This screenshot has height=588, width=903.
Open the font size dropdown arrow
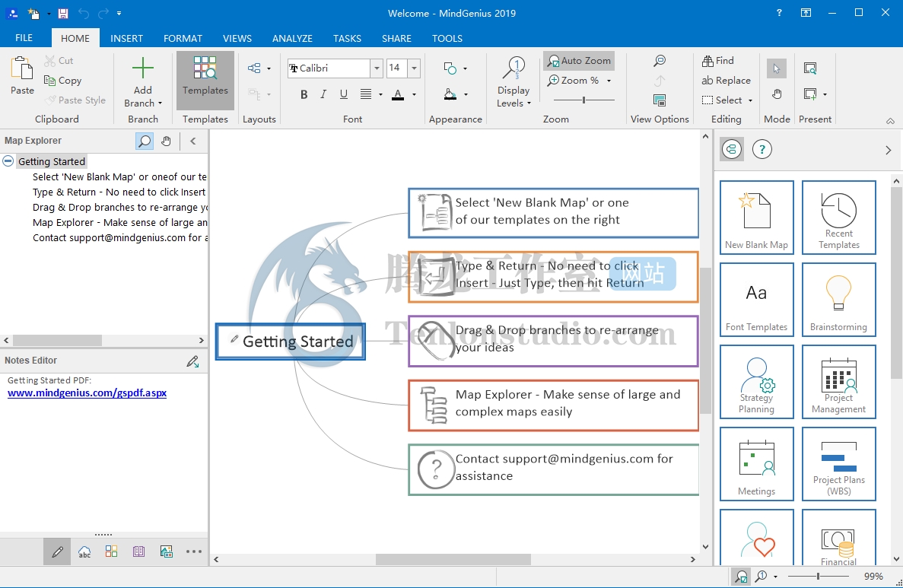pos(414,68)
